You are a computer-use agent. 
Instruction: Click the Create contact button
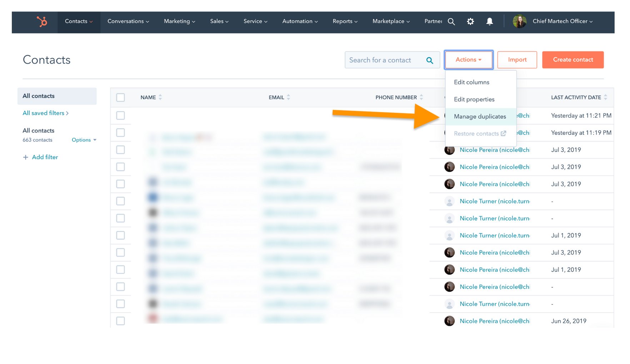coord(573,60)
